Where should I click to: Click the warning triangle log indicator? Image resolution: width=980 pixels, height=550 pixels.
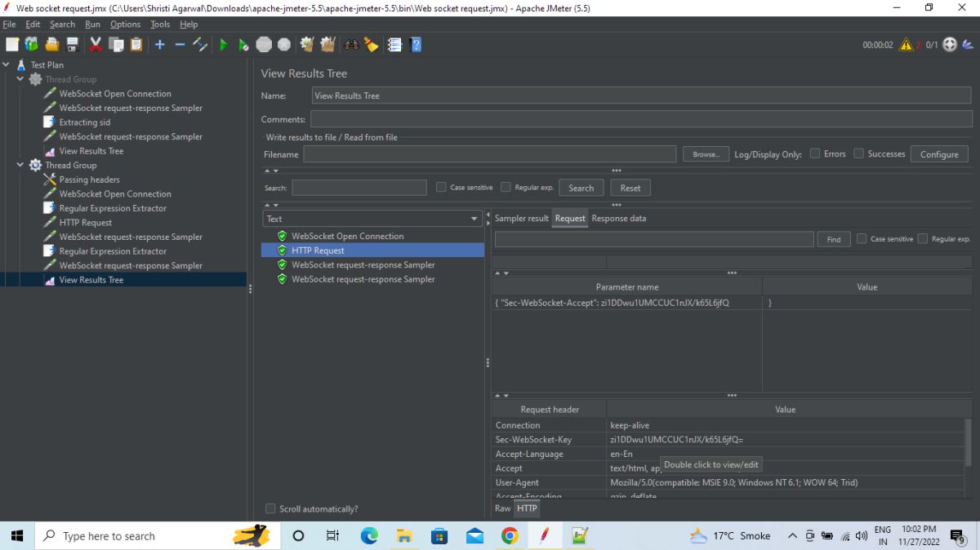point(906,45)
